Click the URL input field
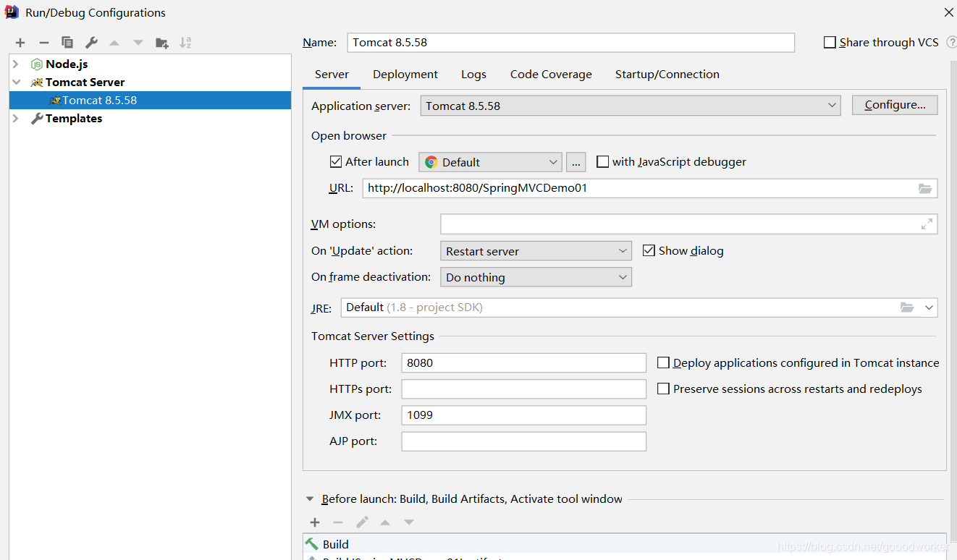 [x=650, y=188]
